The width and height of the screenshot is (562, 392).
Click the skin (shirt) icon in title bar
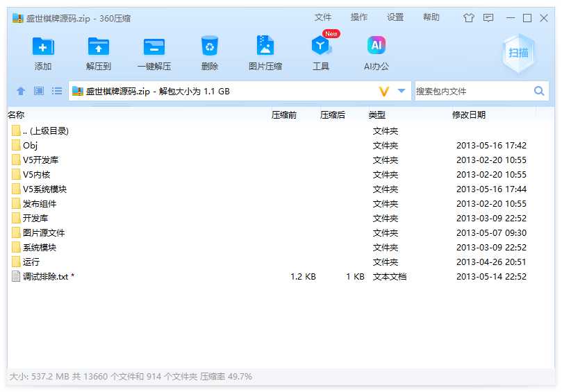[x=468, y=17]
